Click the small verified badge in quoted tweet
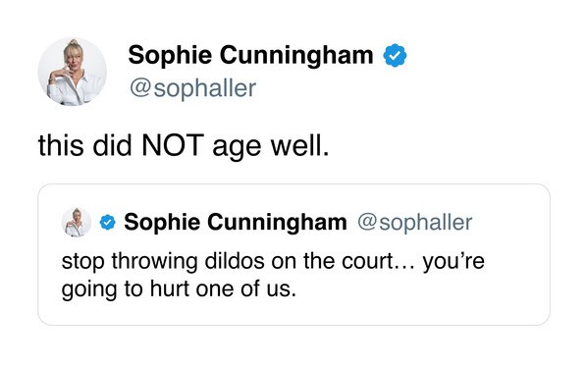This screenshot has height=365, width=588. [x=108, y=222]
